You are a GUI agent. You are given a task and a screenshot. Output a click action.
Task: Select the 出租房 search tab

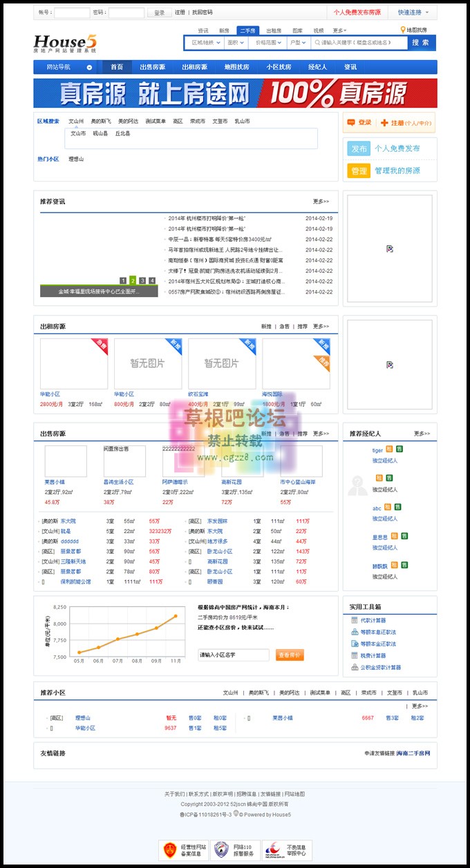coord(274,30)
